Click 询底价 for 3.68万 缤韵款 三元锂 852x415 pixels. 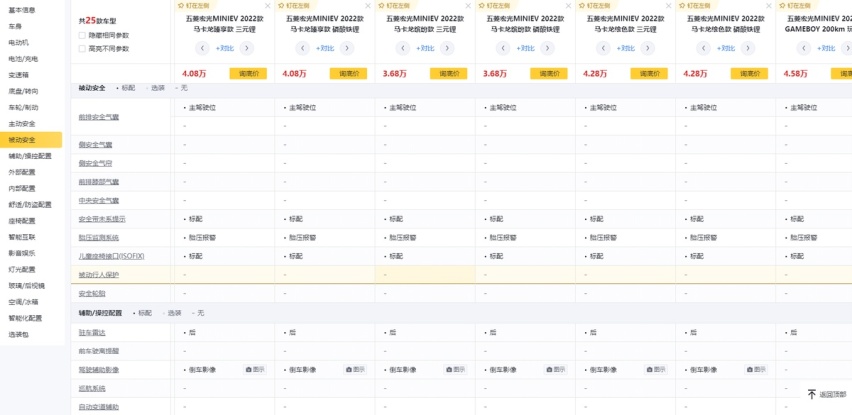pyautogui.click(x=448, y=74)
